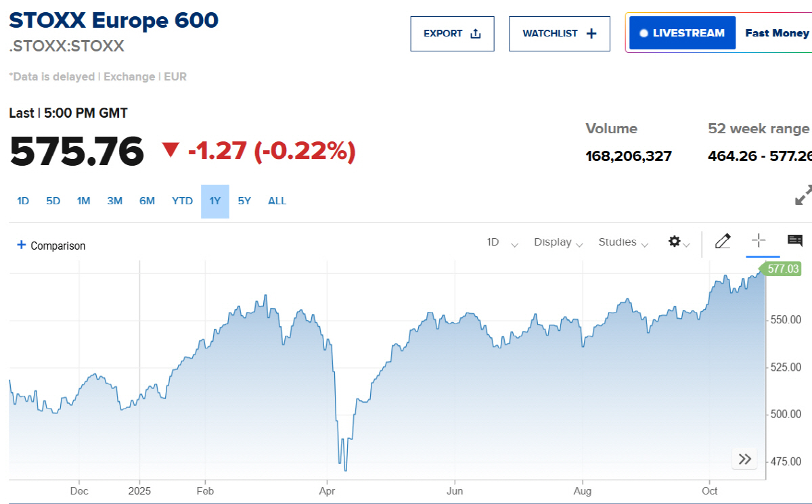812x504 pixels.
Task: Switch to the ALL range view
Action: tap(277, 200)
